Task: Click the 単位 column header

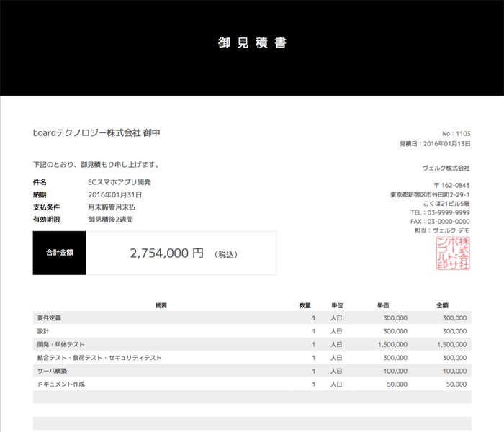Action: 337,305
